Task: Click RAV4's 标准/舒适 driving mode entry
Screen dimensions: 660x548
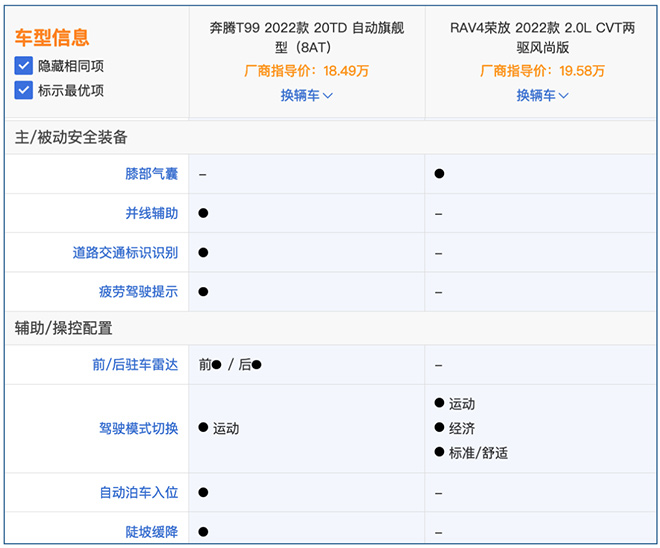Action: (x=471, y=453)
